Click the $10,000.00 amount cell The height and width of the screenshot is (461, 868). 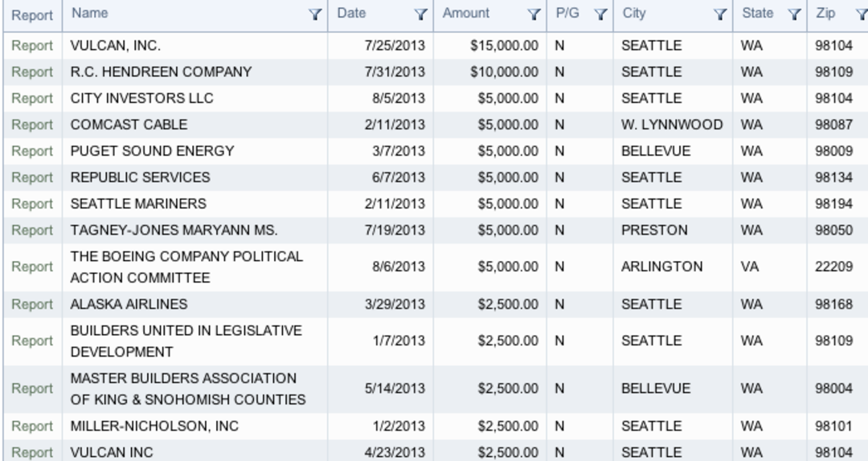pos(504,72)
